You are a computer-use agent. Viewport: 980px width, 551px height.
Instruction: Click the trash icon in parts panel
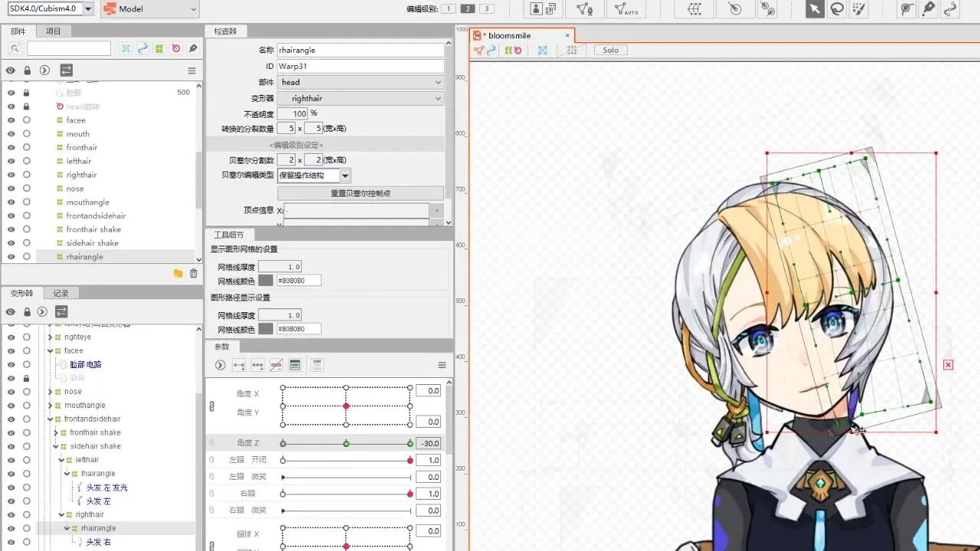point(194,273)
